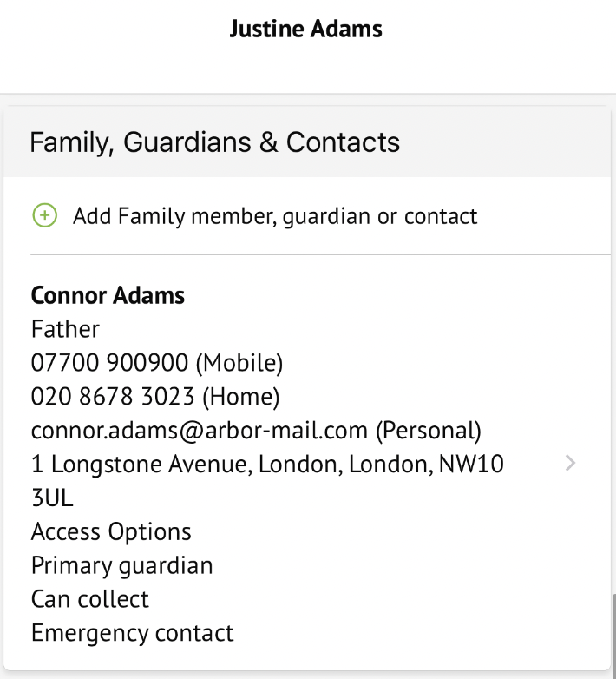Add Family member, guardian or contact

[275, 216]
